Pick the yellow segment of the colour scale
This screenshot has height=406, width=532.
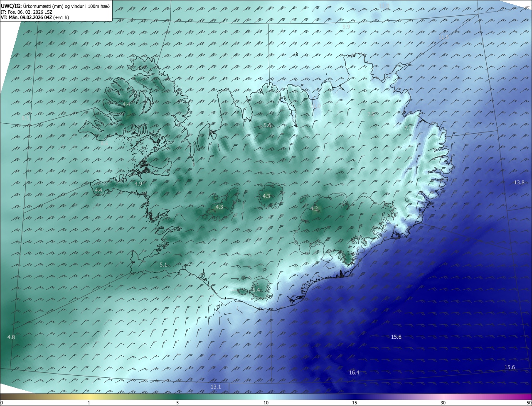point(89,397)
